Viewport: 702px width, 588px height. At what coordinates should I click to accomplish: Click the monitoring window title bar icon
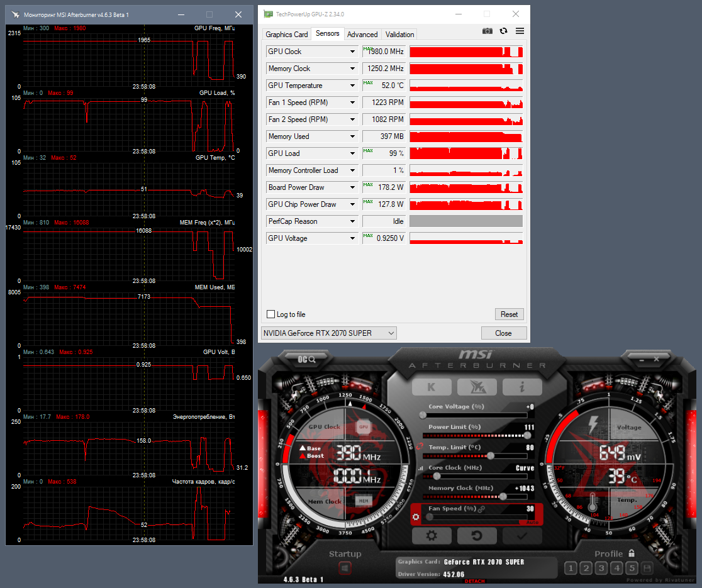click(x=15, y=14)
